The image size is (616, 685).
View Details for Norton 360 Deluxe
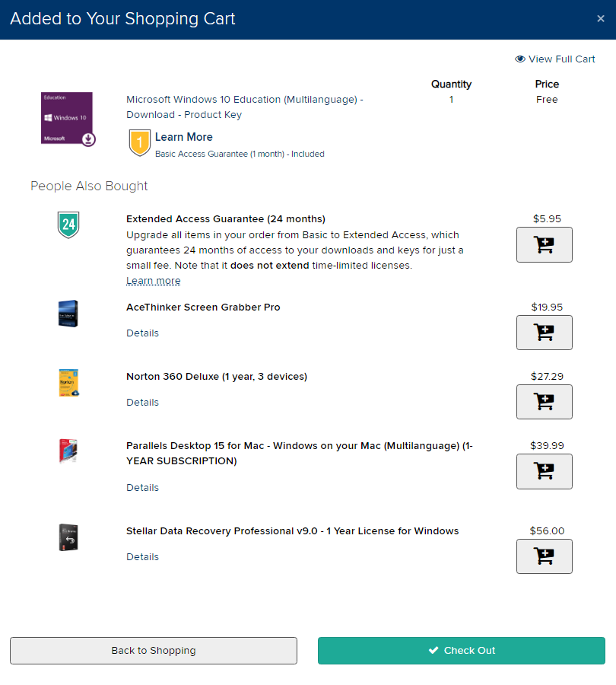143,403
